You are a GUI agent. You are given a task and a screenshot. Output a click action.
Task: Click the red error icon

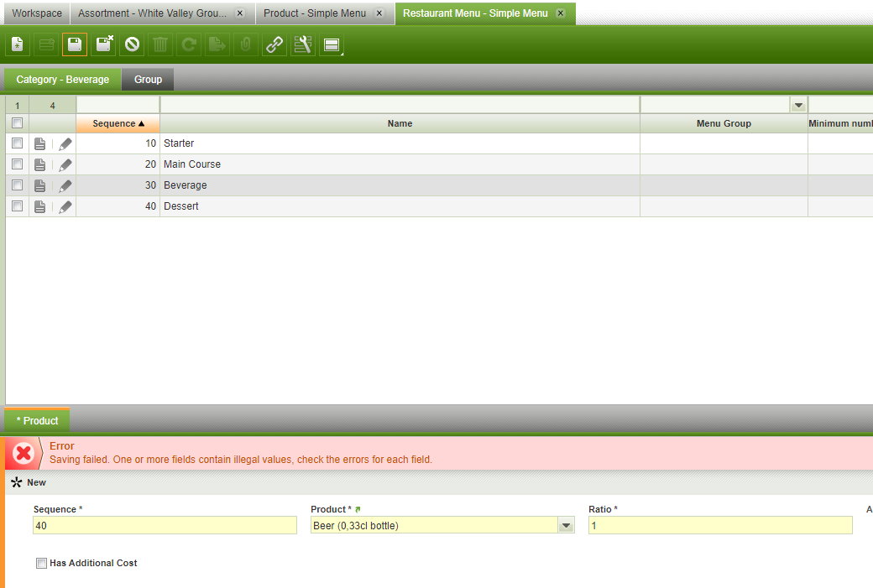[24, 454]
